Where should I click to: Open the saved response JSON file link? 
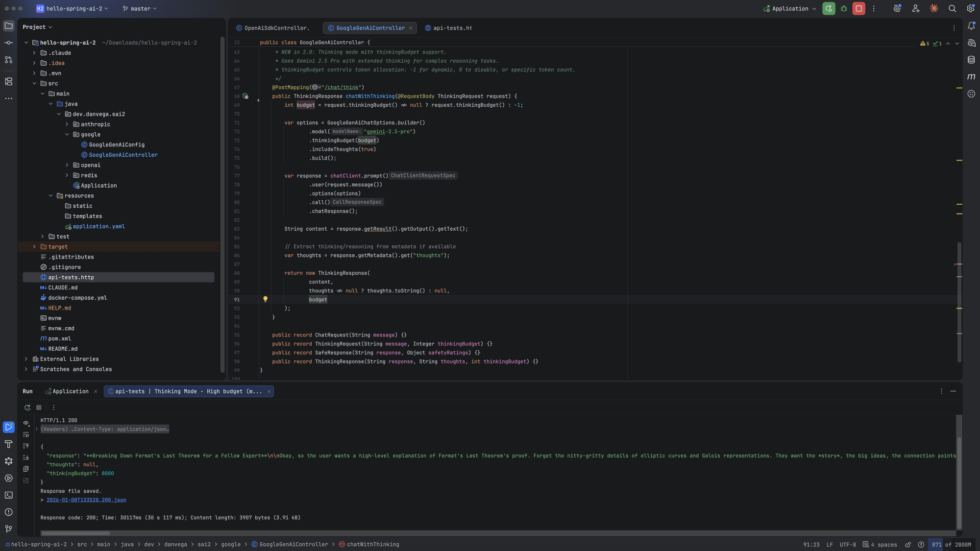point(86,500)
